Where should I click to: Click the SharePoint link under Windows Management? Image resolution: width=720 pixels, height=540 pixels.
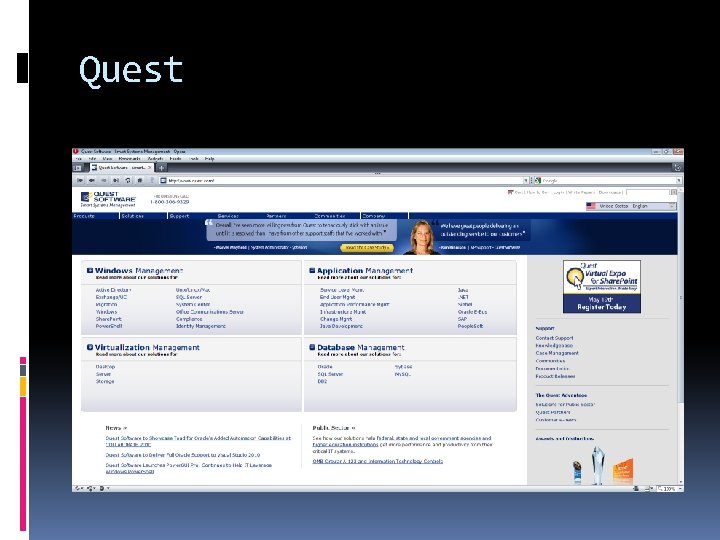(x=108, y=319)
